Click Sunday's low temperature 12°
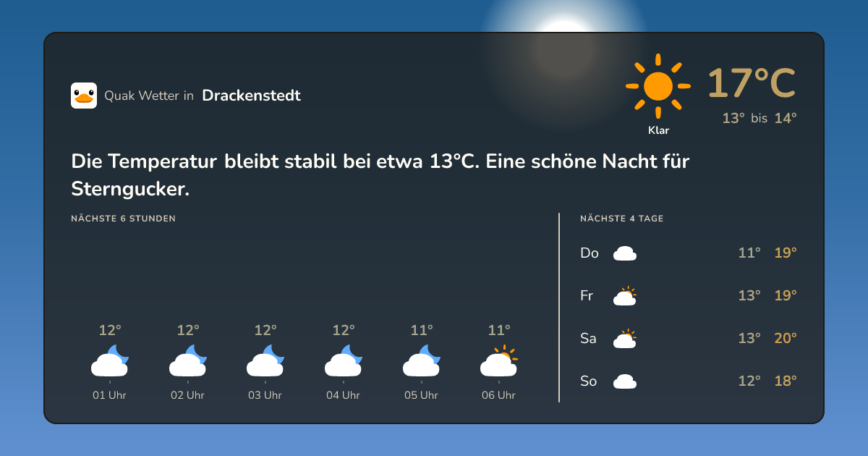This screenshot has width=868, height=456. coord(749,381)
